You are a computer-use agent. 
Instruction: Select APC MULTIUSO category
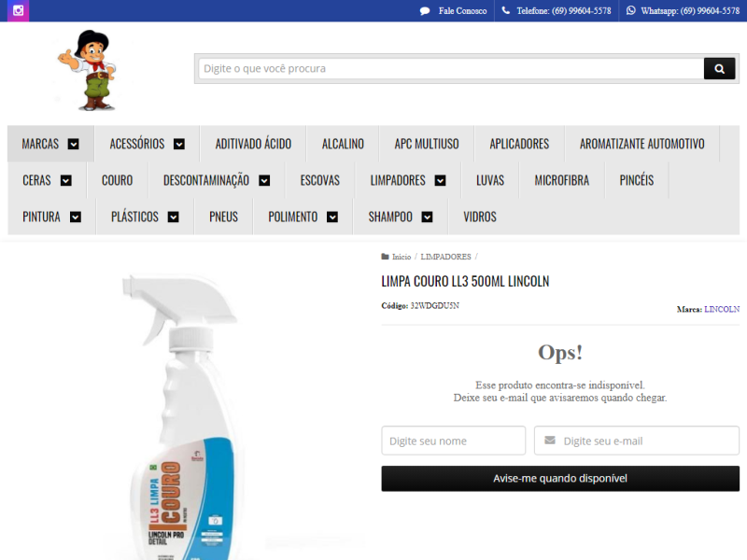[x=427, y=144]
